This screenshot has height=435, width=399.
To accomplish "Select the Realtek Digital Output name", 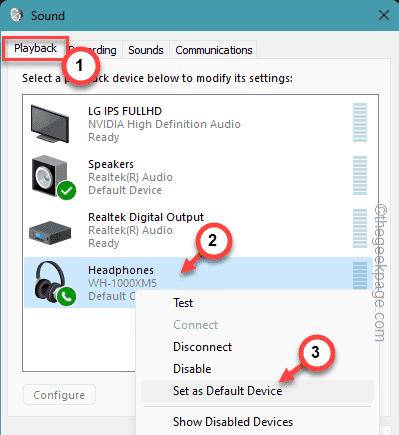I will [x=146, y=217].
